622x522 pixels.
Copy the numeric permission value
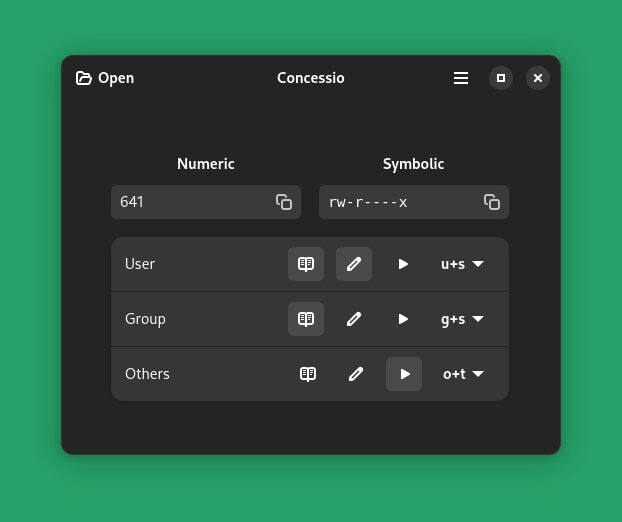[x=284, y=202]
